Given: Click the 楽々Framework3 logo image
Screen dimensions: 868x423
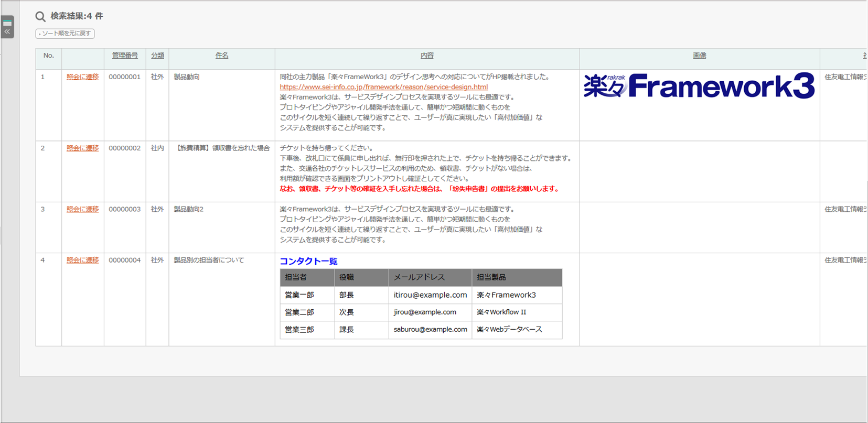Looking at the screenshot, I should (x=699, y=86).
